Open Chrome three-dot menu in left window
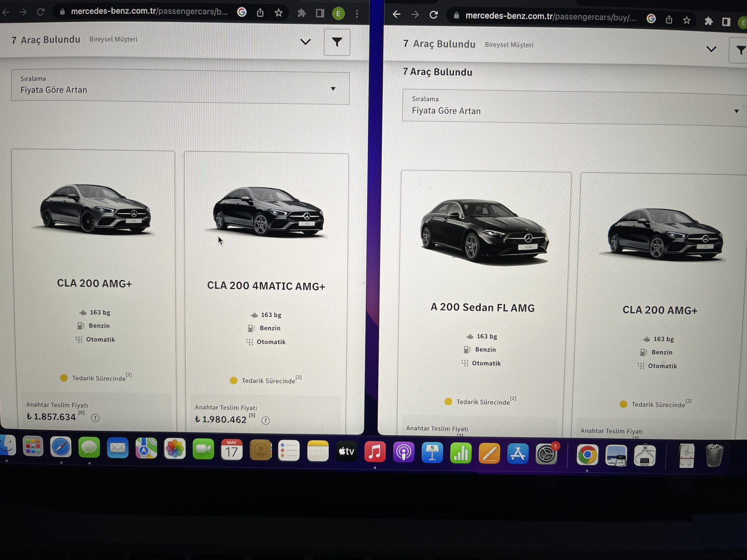 coord(357,14)
